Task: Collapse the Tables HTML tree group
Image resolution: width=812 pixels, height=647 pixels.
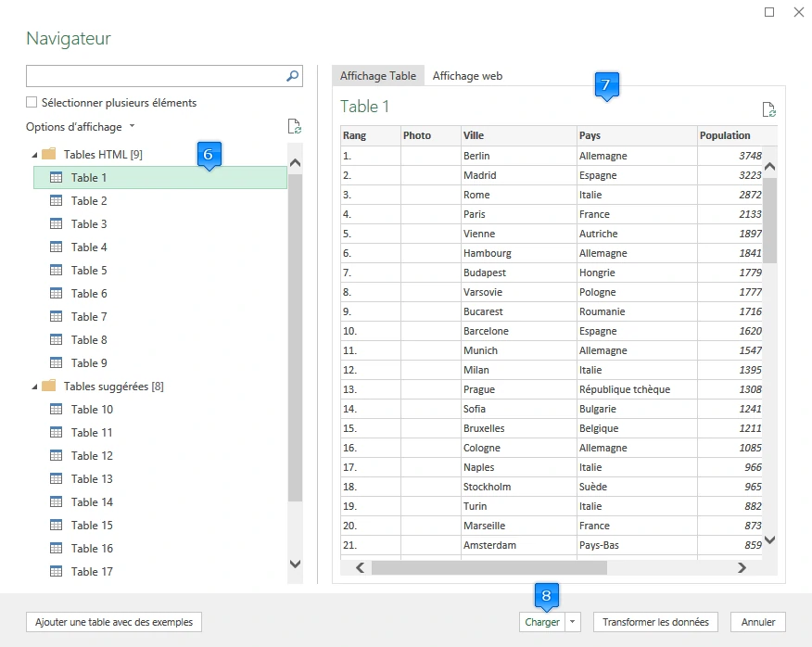Action: [x=35, y=155]
